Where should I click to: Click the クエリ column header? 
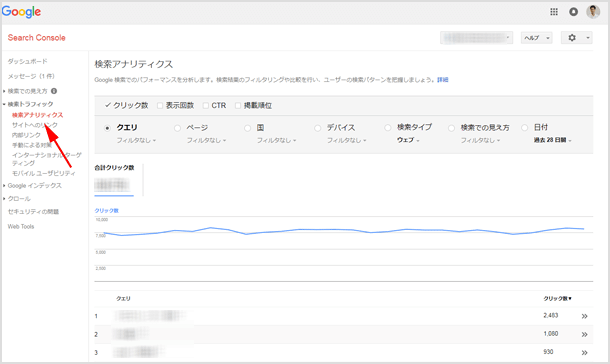[x=123, y=299]
